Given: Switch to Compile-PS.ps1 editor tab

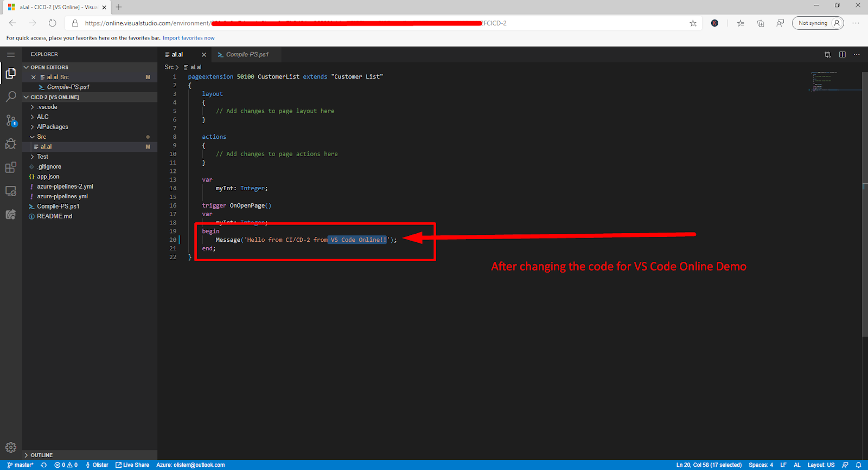Looking at the screenshot, I should click(x=247, y=55).
